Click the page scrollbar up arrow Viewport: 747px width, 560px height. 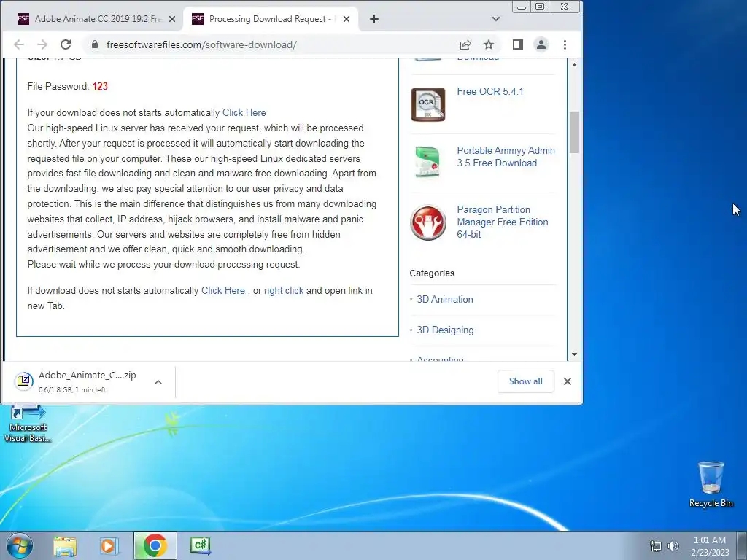pos(575,65)
